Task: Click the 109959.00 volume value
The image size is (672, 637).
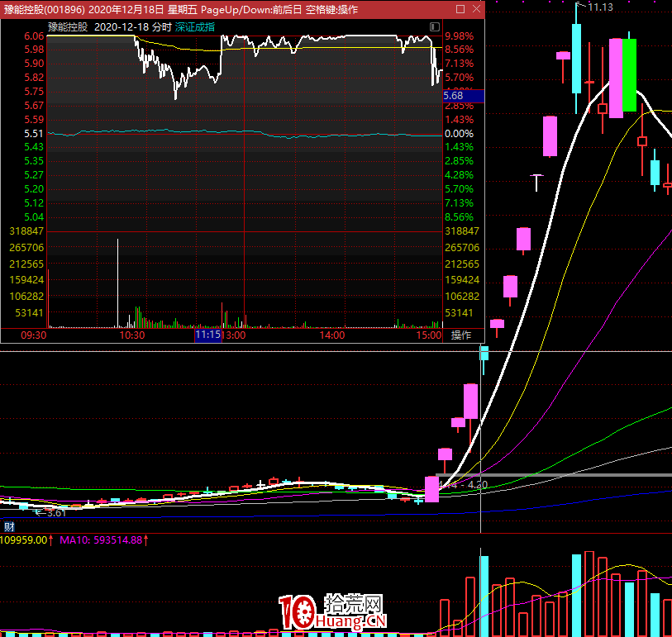Action: (x=24, y=540)
